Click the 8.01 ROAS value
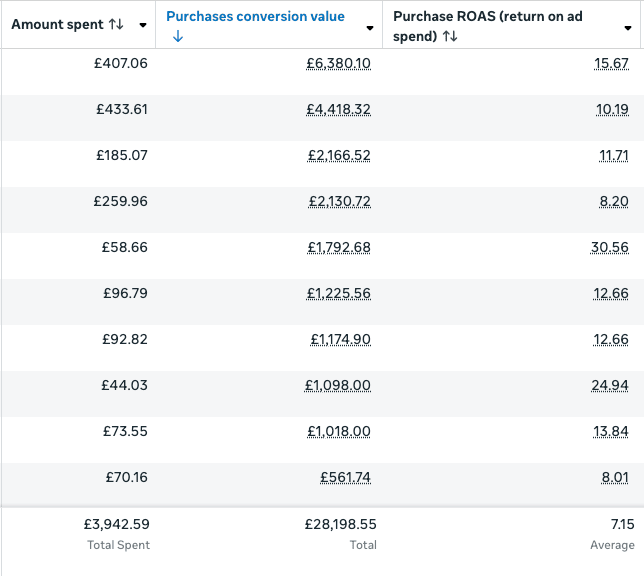The width and height of the screenshot is (644, 576). [614, 477]
